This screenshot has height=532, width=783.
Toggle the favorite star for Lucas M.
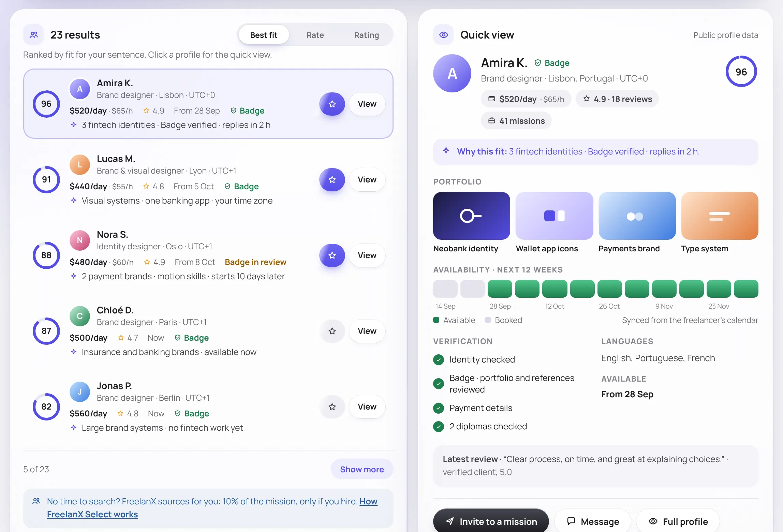[x=332, y=180]
